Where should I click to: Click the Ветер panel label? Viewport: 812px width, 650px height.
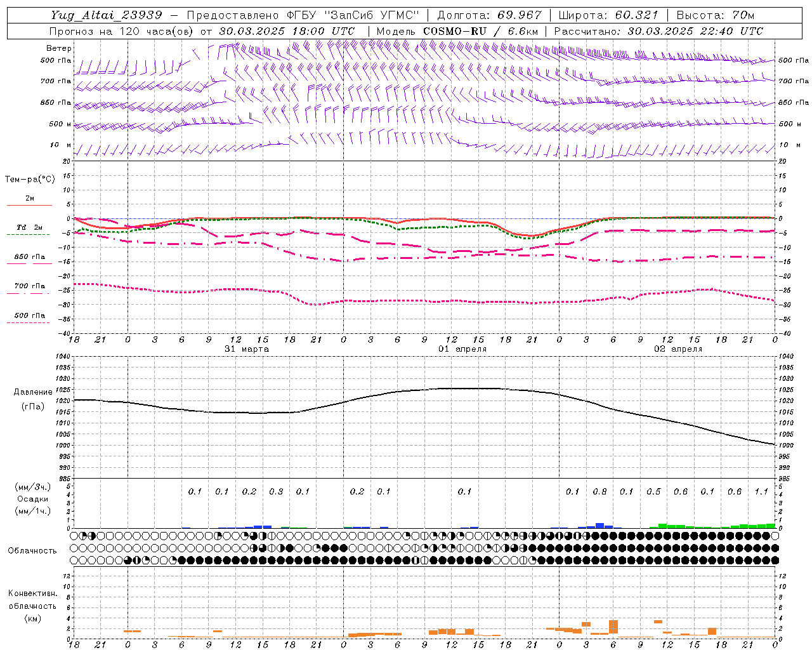point(59,48)
